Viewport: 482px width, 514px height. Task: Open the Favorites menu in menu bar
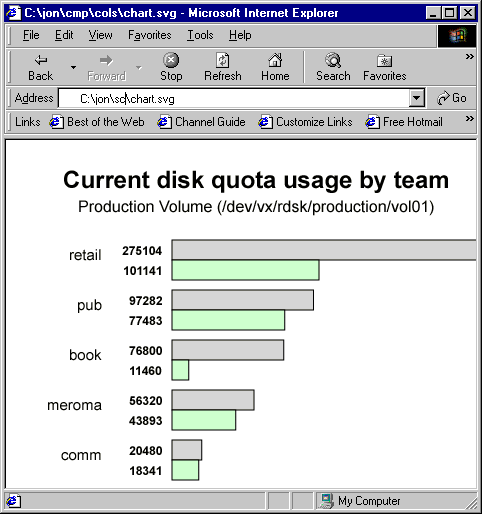150,35
